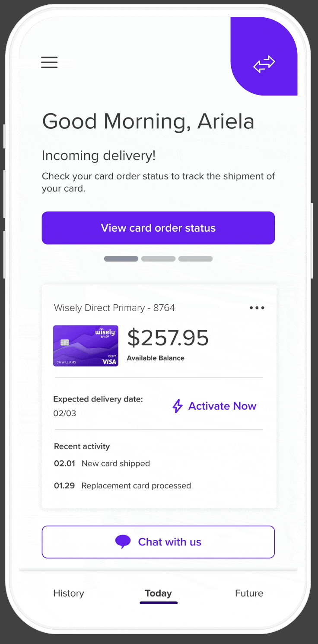Image resolution: width=318 pixels, height=644 pixels.
Task: Switch to the History tab
Action: (x=69, y=593)
